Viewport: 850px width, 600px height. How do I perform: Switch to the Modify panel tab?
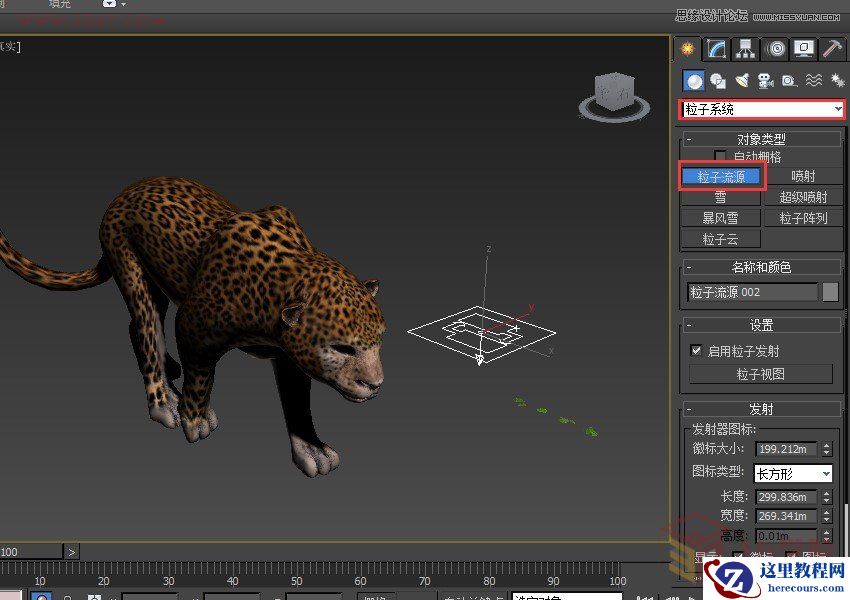tap(716, 49)
